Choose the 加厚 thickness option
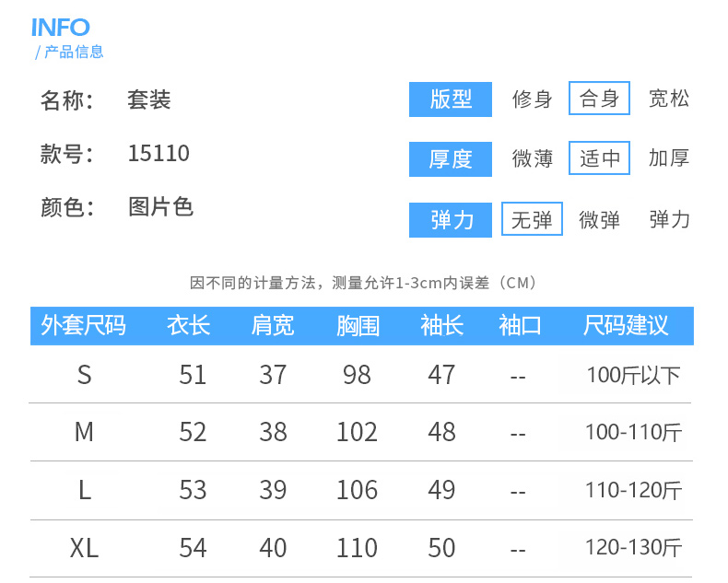 (x=669, y=158)
